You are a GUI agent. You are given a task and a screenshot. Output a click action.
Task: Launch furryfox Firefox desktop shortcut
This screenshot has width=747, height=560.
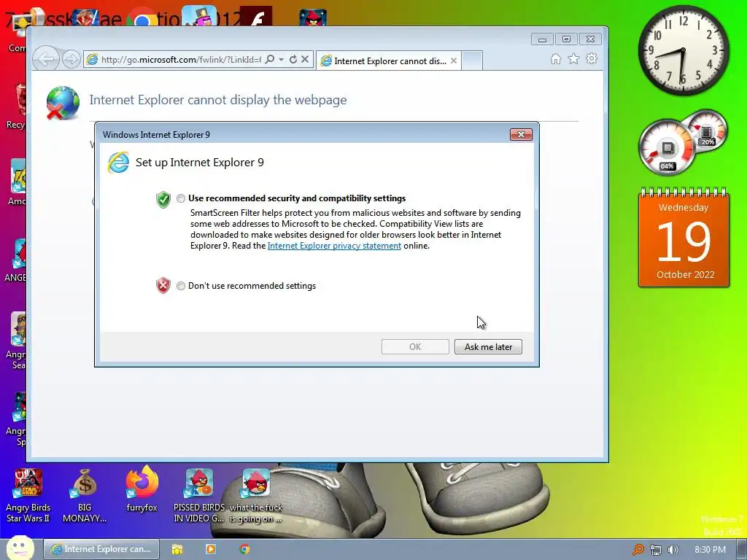(142, 489)
